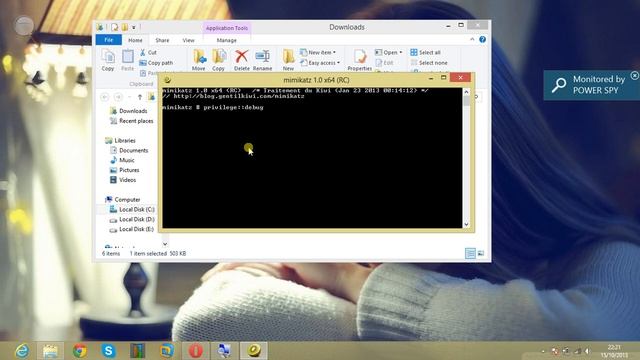Click the Quick Access new folder icon
Viewport: 640px width, 360px height.
pyautogui.click(x=124, y=27)
